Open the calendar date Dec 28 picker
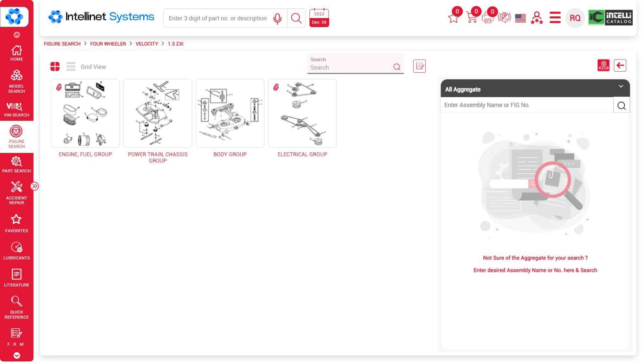Viewport: 643px width, 364px height. pos(319,18)
